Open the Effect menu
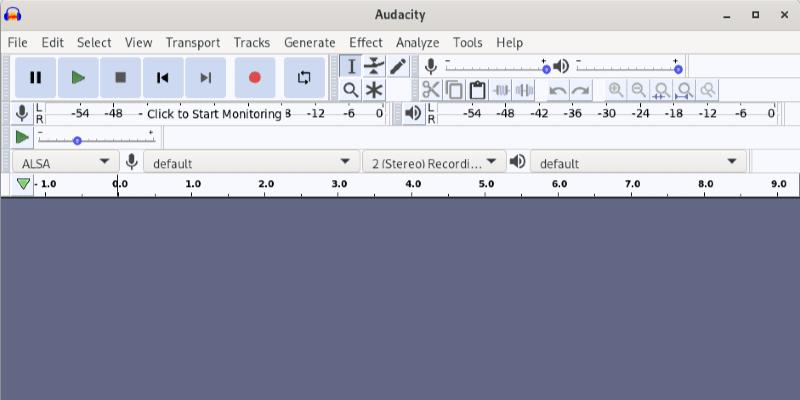 coord(366,42)
